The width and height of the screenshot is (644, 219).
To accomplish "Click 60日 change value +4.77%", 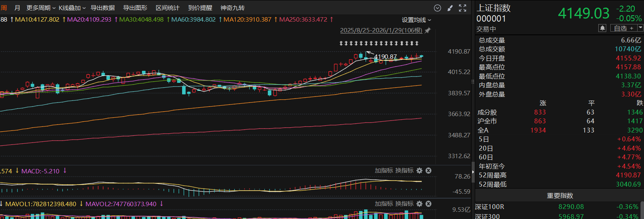I will pos(629,157).
